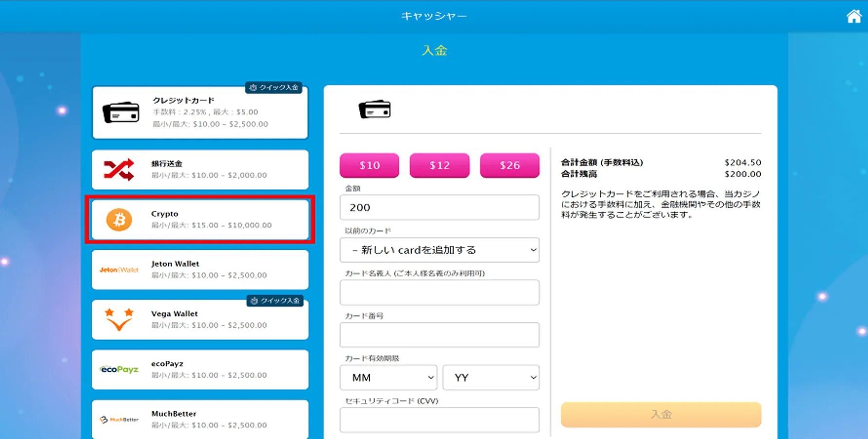
Task: Select the Jeton Wallet payment method
Action: click(200, 270)
